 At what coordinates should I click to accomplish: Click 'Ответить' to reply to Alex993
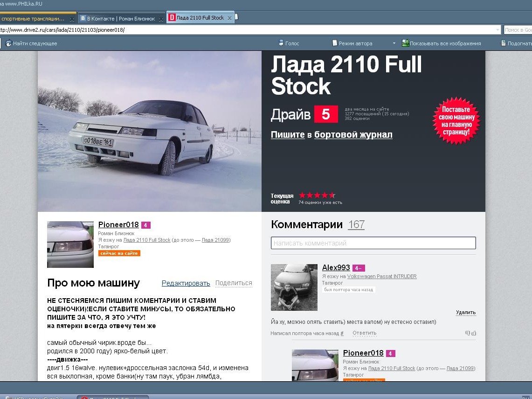365,333
